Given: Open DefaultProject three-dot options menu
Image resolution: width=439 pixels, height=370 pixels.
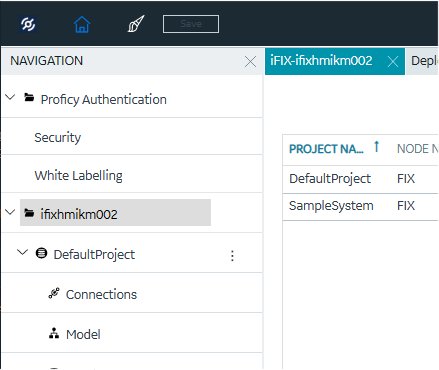Looking at the screenshot, I should [x=232, y=256].
